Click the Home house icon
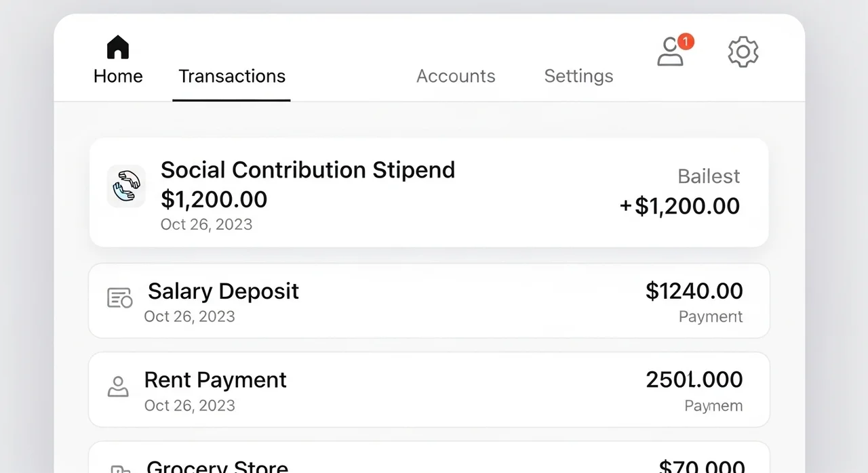This screenshot has height=473, width=868. 118,47
